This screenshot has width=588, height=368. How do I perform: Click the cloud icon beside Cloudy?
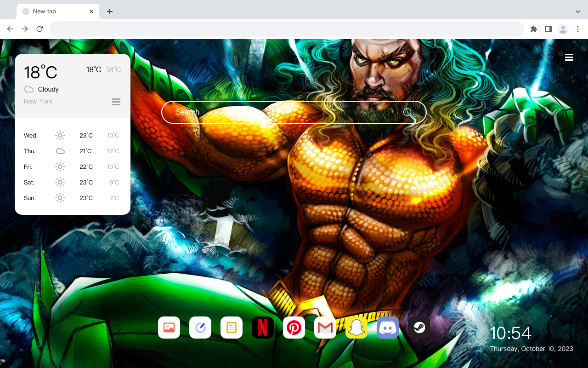[29, 89]
